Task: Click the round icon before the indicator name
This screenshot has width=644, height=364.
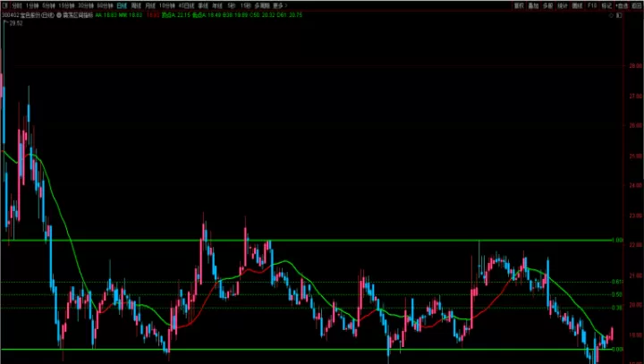Action: [59, 15]
